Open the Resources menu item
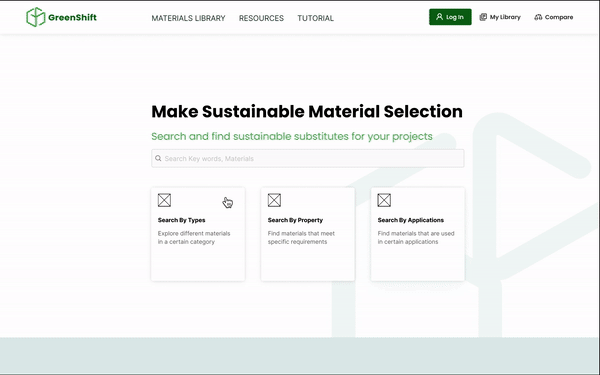This screenshot has width=600, height=375. (261, 18)
